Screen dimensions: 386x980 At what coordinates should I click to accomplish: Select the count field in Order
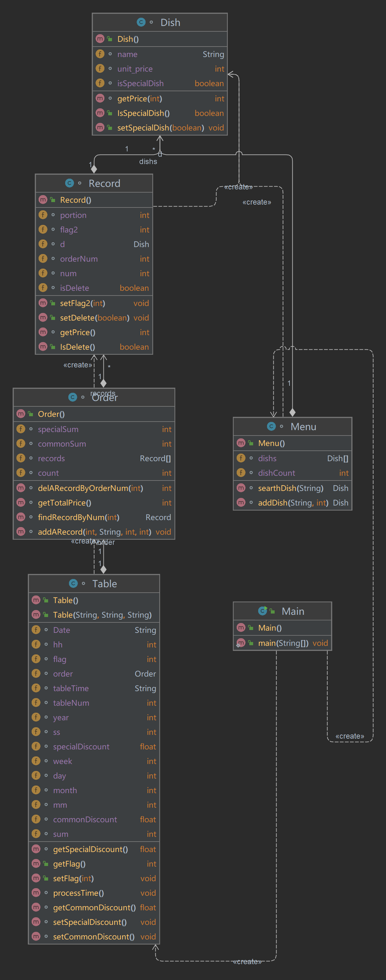(94, 473)
